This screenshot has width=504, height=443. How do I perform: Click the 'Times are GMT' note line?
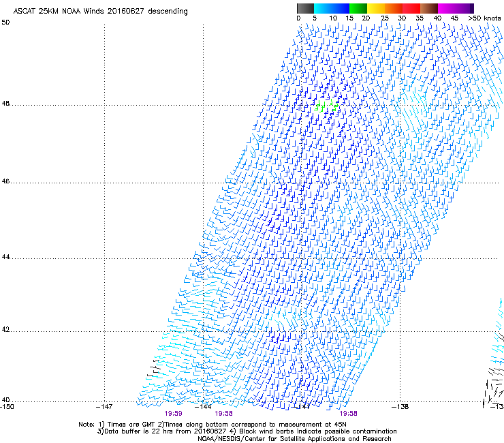coord(212,425)
